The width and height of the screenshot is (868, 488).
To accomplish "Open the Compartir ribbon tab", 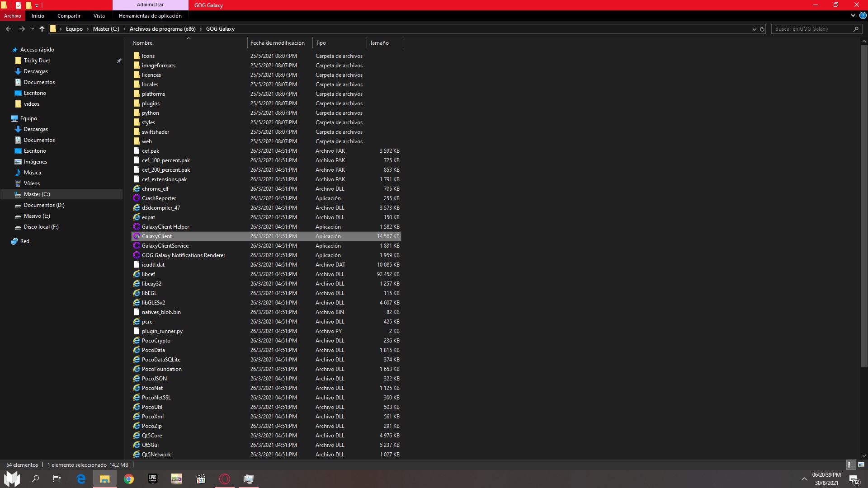I will point(69,16).
